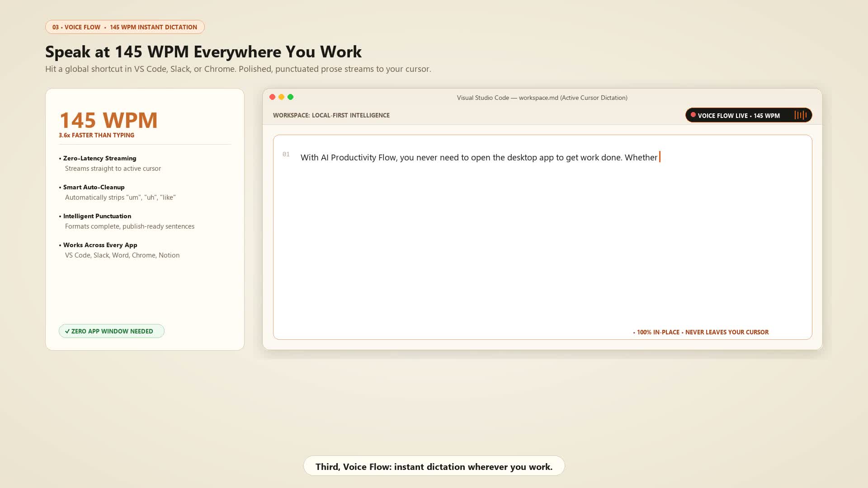Click the green checkmark in the Zero App Window badge
868x488 pixels.
click(67, 331)
